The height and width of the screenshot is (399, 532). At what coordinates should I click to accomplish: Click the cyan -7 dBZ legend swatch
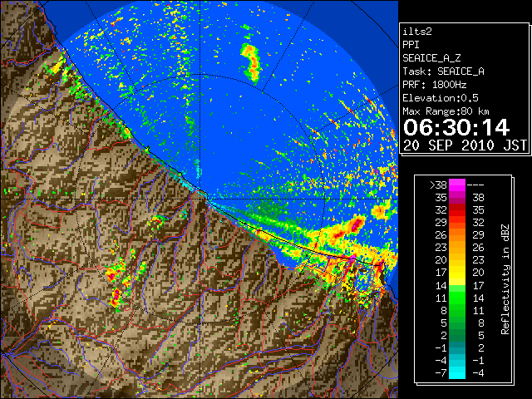457,372
